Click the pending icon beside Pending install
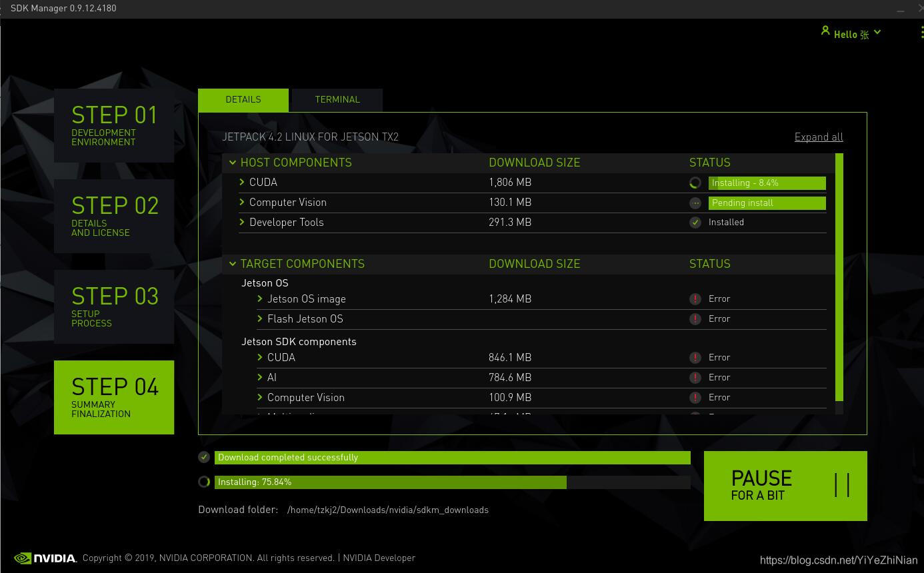This screenshot has width=924, height=573. point(695,203)
